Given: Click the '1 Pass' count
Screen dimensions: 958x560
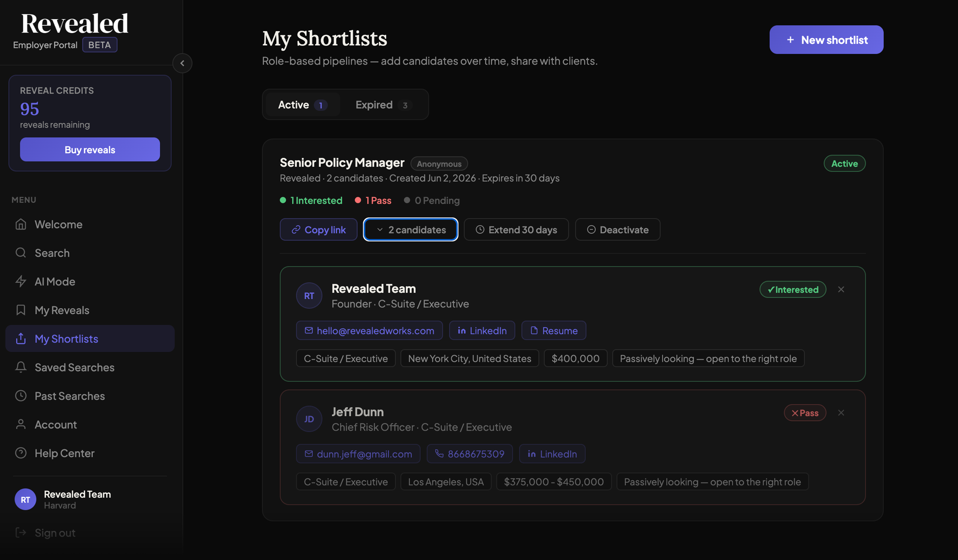Looking at the screenshot, I should 373,200.
